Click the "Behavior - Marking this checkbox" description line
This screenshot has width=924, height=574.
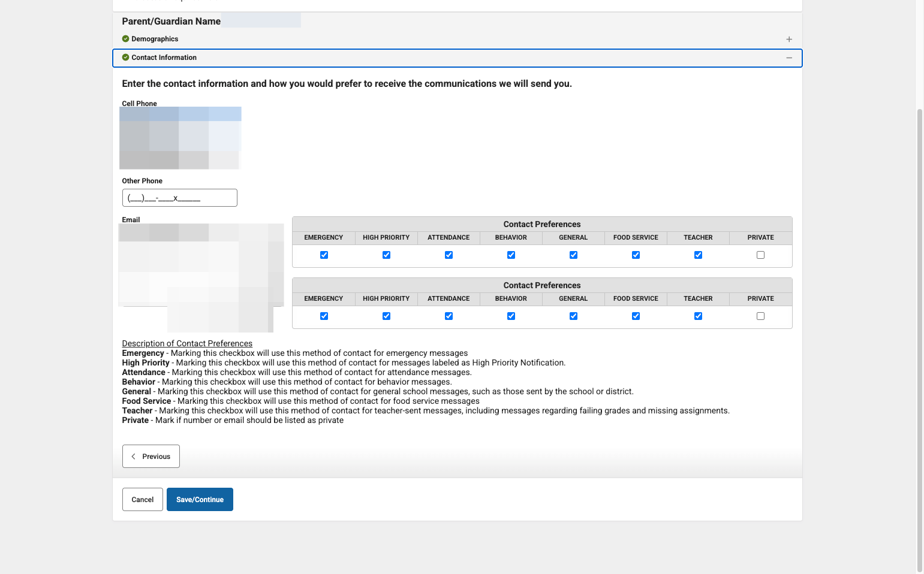(x=287, y=382)
